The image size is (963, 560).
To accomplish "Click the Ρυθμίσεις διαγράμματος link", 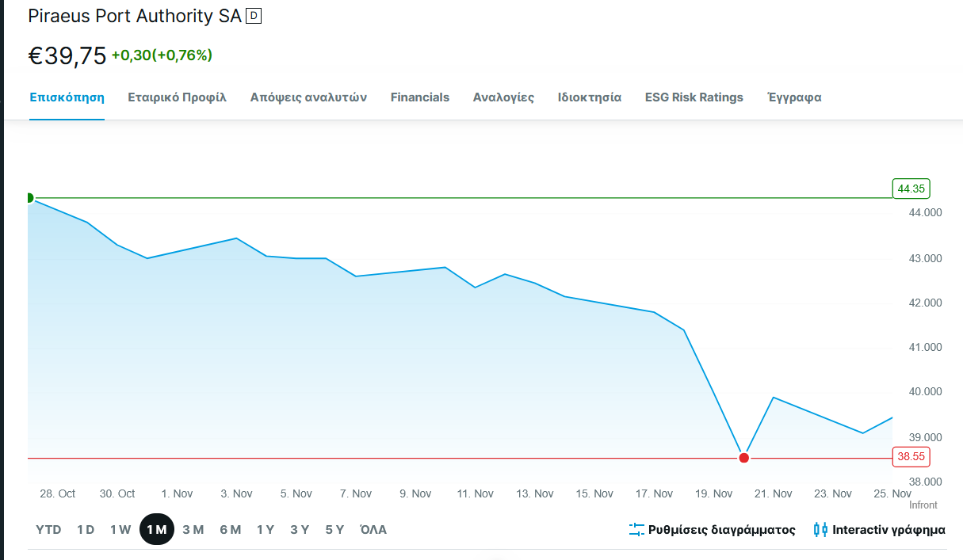I will click(x=721, y=530).
